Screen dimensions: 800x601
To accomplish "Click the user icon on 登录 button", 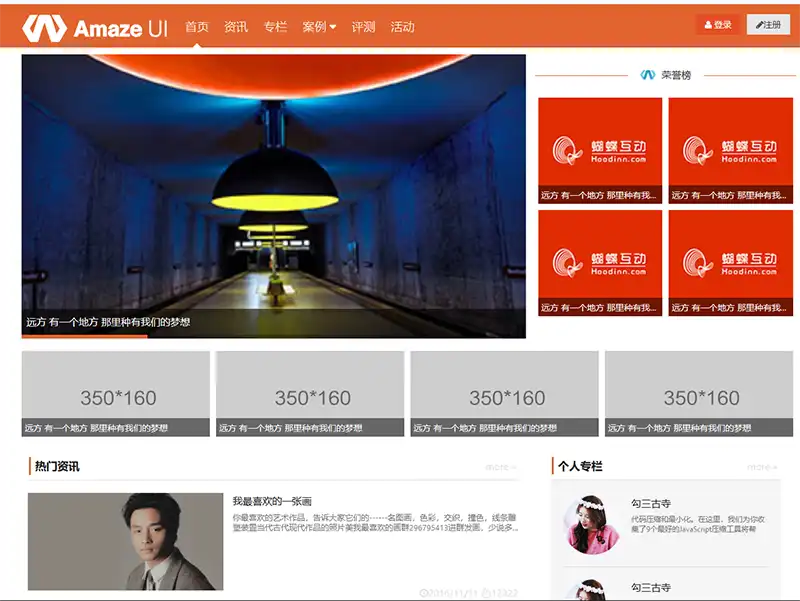I will tap(709, 25).
